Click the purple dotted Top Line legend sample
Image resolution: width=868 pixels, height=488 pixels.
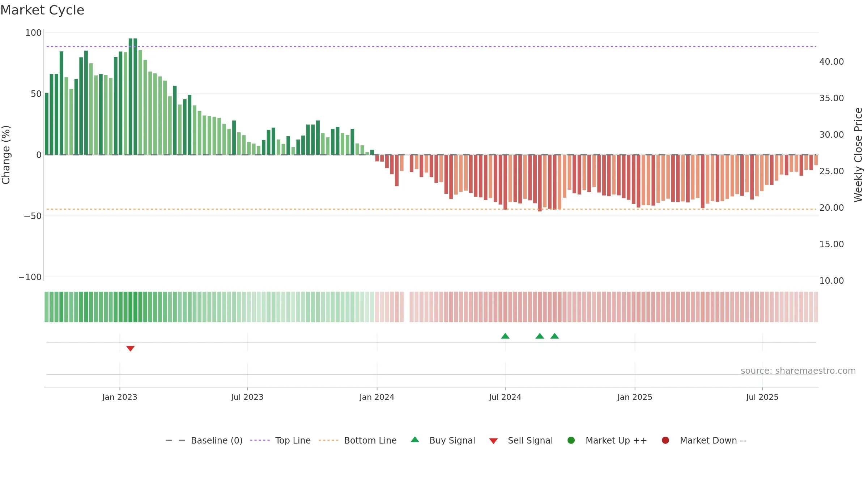pyautogui.click(x=260, y=440)
